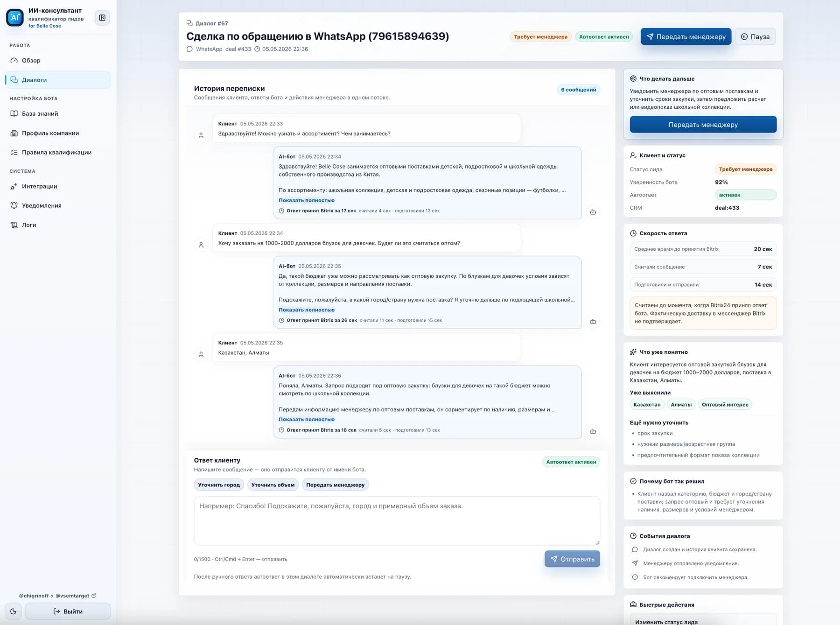Click the Требует менеджера lead status badge
The width and height of the screenshot is (840, 625).
click(x=745, y=169)
